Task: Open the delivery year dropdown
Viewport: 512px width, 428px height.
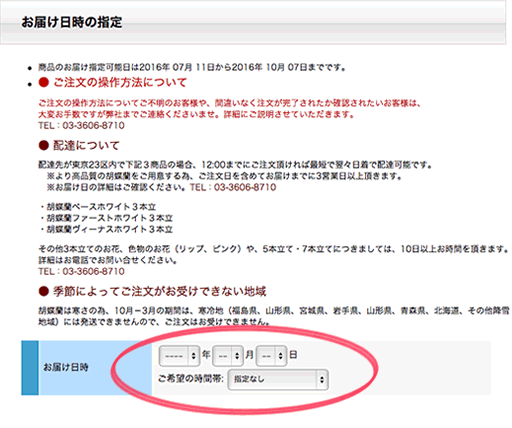Action: [179, 356]
